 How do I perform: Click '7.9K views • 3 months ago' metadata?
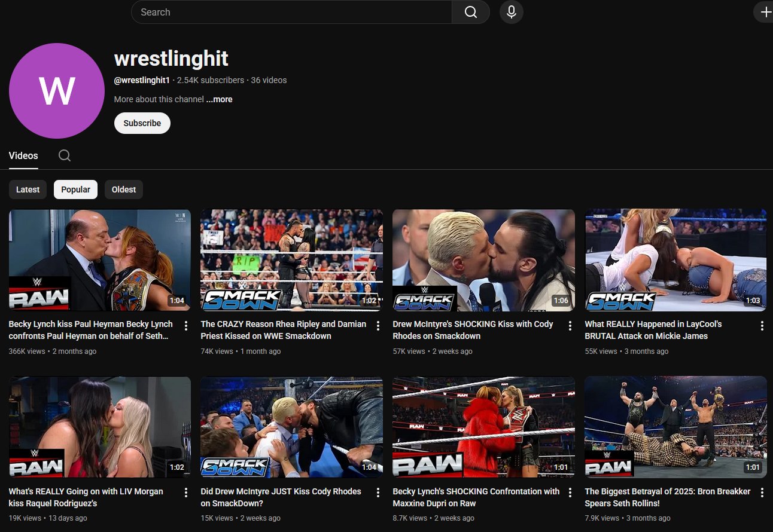(628, 518)
